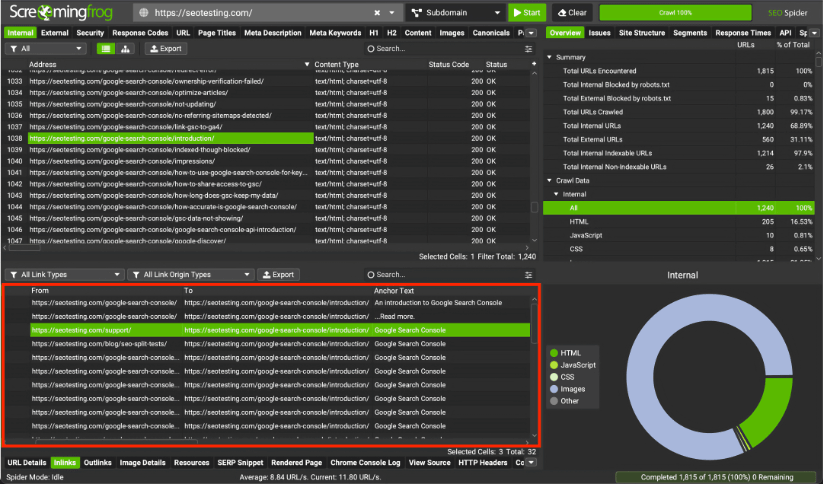Click the top Search input field
The width and height of the screenshot is (823, 484).
[x=440, y=48]
